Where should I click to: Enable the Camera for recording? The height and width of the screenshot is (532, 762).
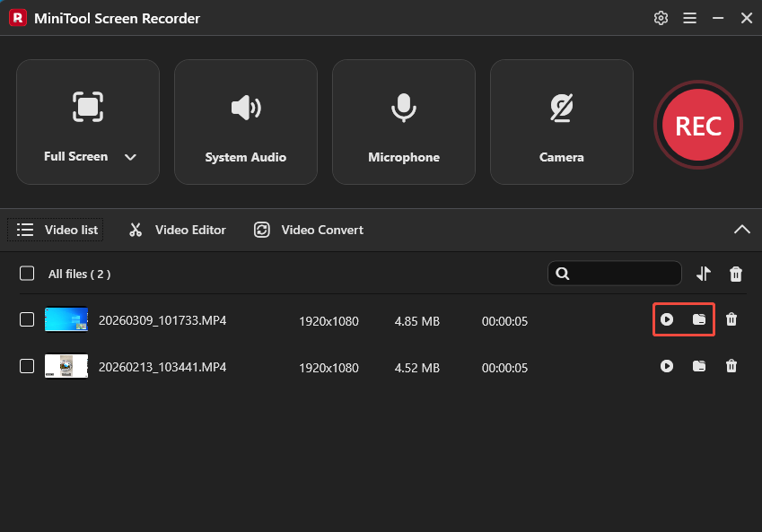[x=561, y=107]
